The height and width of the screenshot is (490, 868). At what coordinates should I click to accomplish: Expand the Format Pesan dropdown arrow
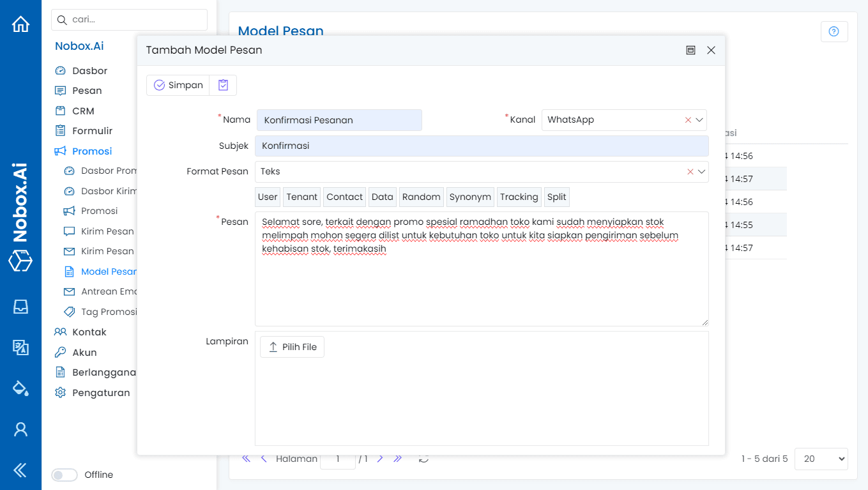coord(701,171)
